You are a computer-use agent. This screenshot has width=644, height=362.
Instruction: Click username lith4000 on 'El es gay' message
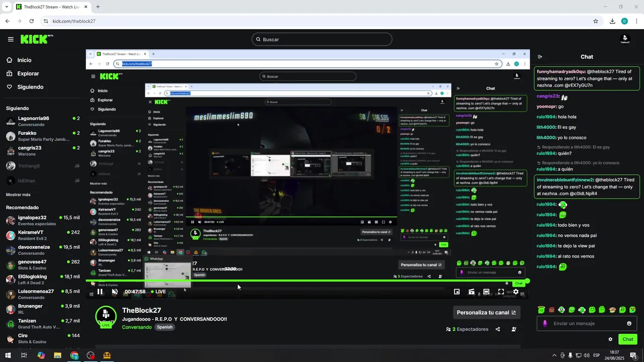pos(546,127)
